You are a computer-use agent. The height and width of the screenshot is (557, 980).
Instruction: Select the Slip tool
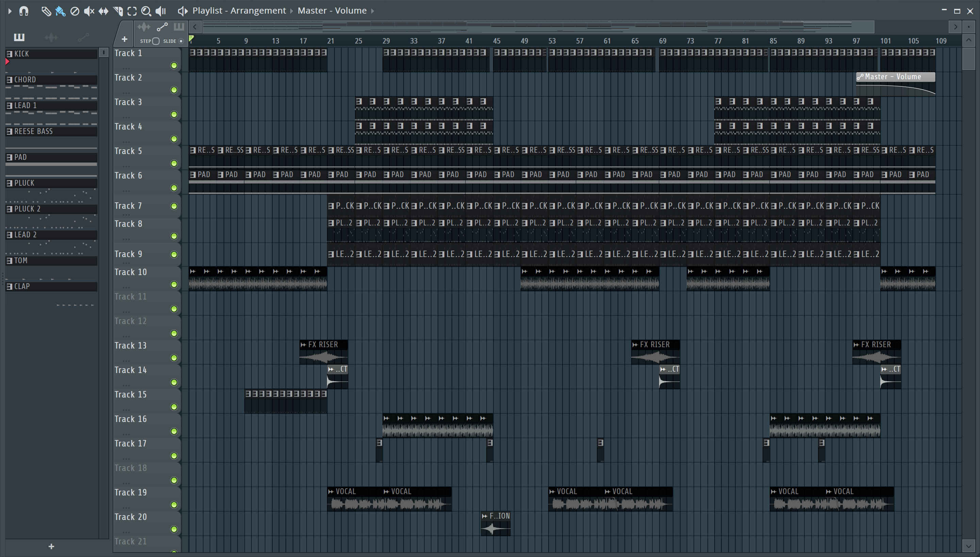(x=103, y=11)
